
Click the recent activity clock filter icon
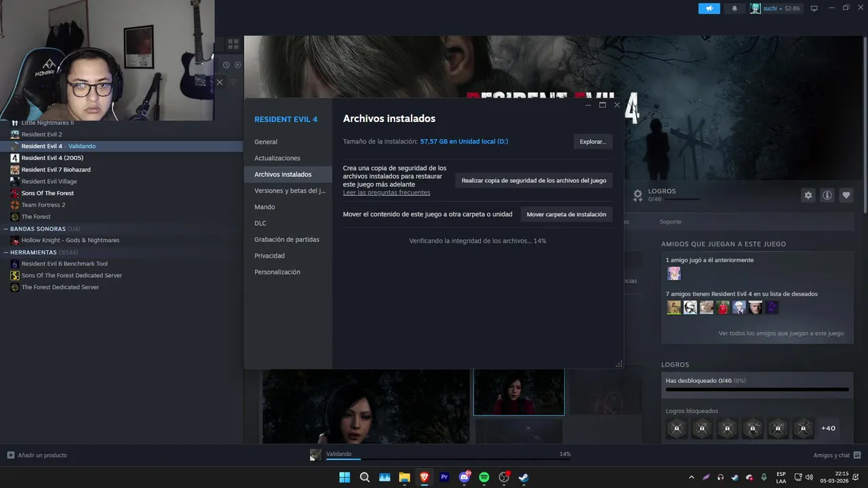(226, 65)
